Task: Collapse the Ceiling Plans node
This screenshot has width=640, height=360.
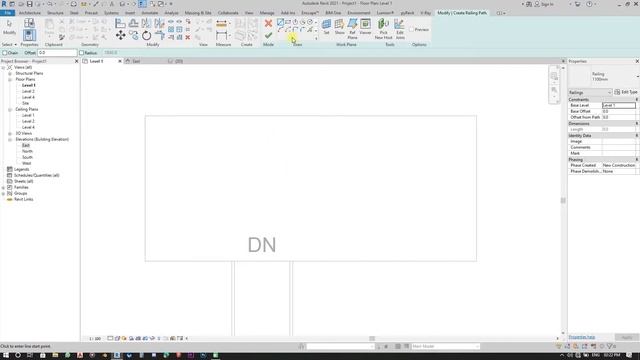Action: point(10,109)
